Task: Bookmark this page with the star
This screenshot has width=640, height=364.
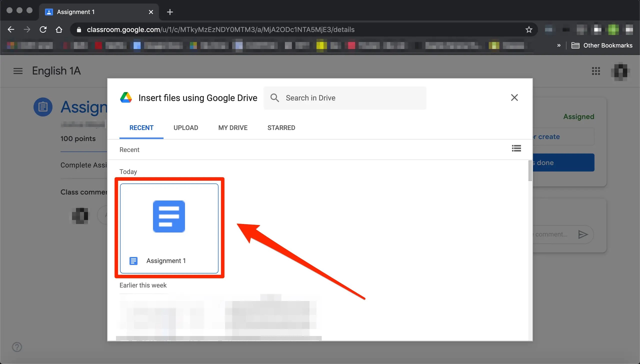Action: tap(529, 30)
